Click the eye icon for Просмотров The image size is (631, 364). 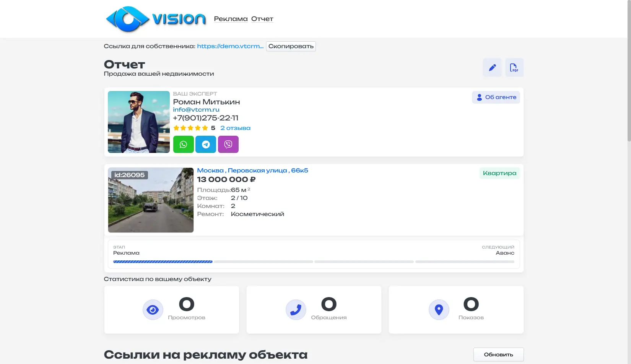153,310
